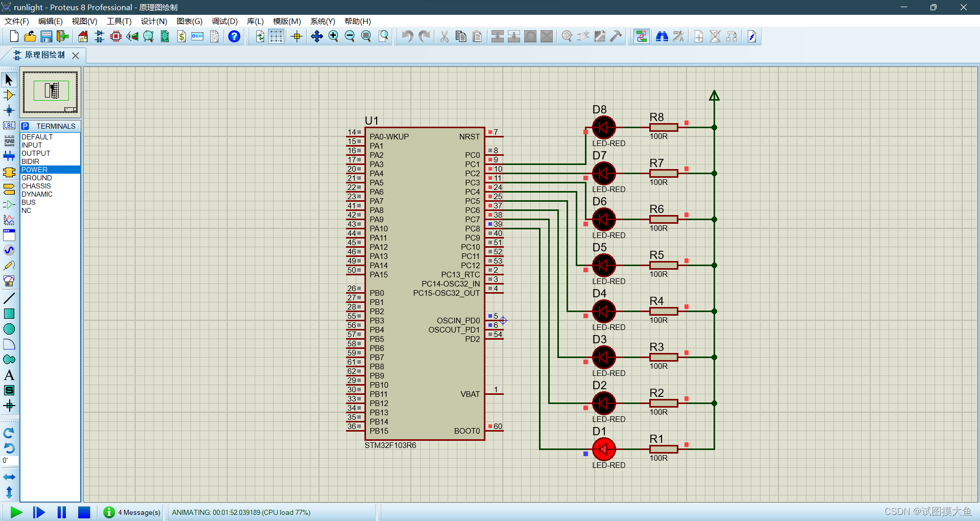The image size is (980, 521).
Task: Select the Component mode tool
Action: pos(8,94)
